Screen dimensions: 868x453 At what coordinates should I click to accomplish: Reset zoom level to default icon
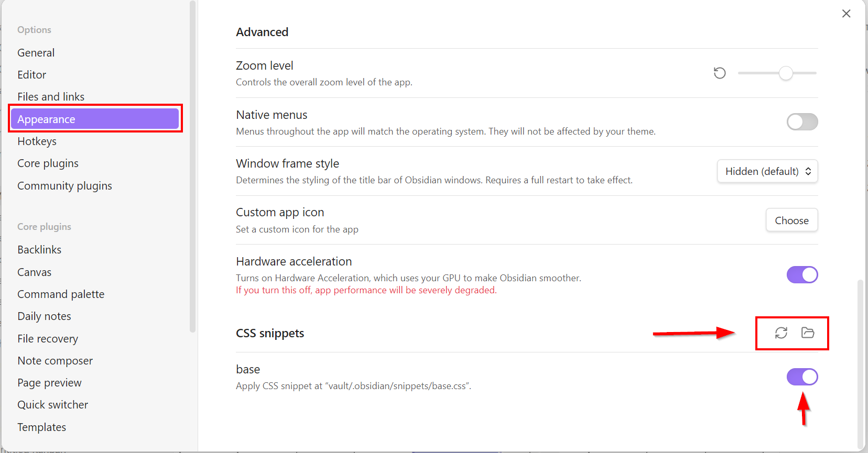click(x=720, y=73)
